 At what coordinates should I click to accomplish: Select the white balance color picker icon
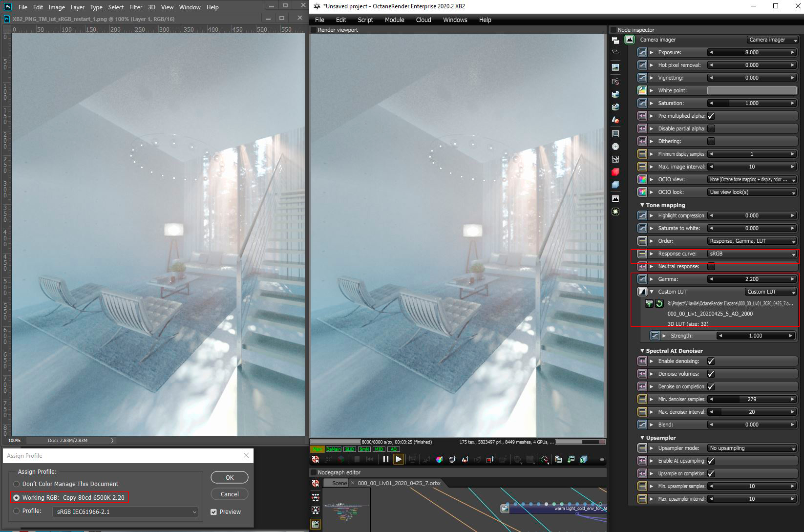(x=439, y=459)
